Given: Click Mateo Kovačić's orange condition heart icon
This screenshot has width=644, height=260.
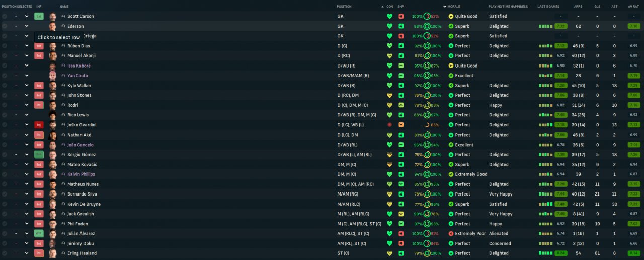Looking at the screenshot, I should tap(389, 165).
